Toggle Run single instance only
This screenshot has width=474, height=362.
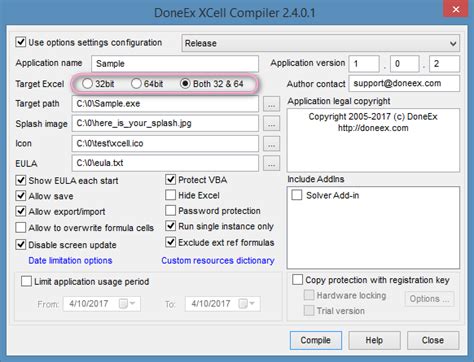click(x=171, y=226)
